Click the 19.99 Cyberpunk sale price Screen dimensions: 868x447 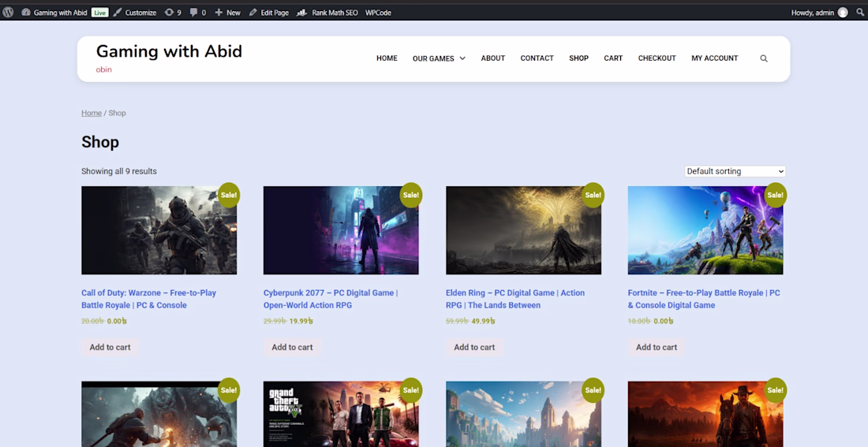[301, 321]
